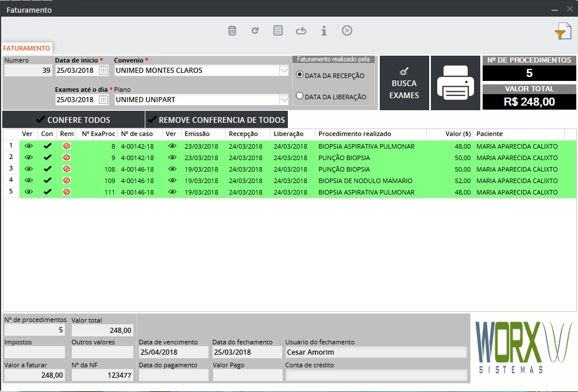Click the Valor a faturar field
This screenshot has height=392, width=578.
pyautogui.click(x=34, y=375)
